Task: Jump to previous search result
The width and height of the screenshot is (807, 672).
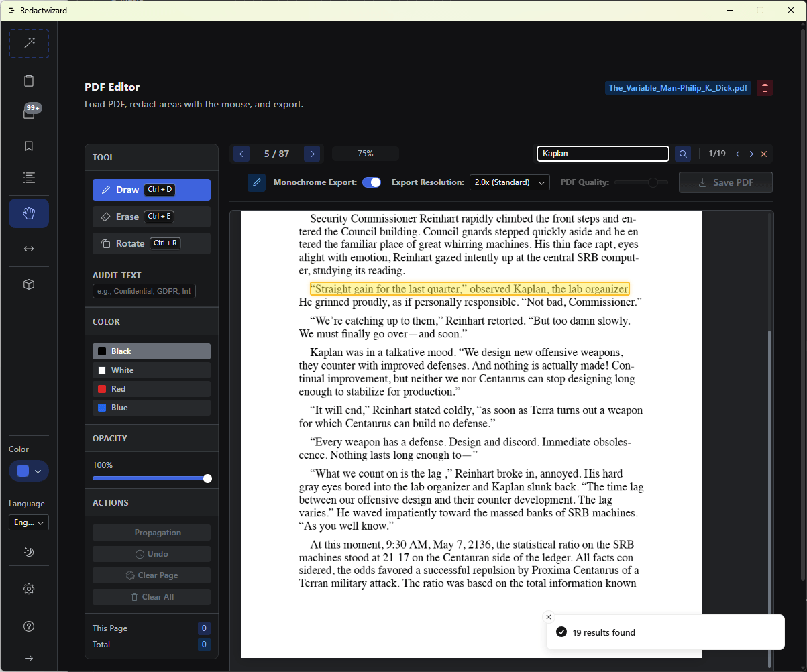Action: click(738, 154)
